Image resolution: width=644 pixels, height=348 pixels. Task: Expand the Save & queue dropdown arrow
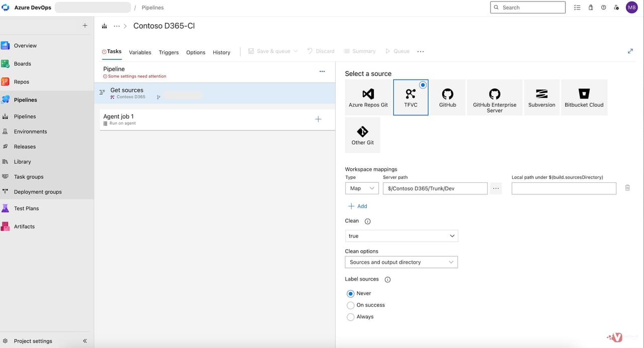(296, 51)
